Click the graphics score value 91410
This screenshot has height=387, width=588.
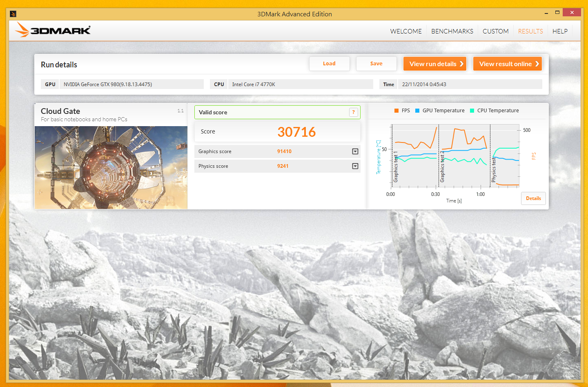coord(284,151)
